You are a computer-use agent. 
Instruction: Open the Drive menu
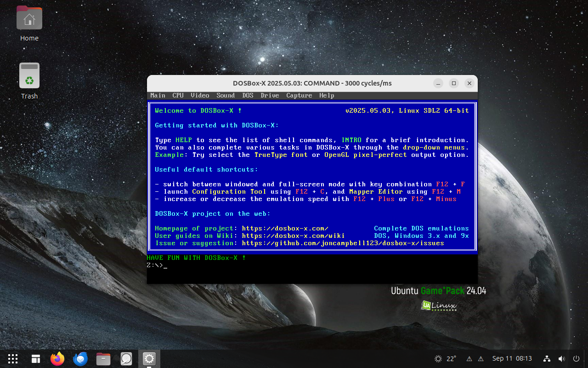(270, 96)
